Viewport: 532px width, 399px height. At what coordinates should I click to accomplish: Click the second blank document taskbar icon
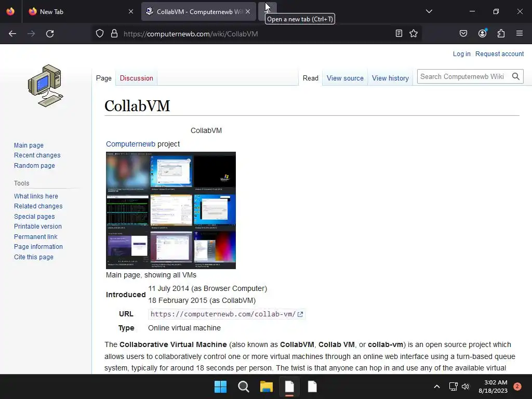(x=312, y=387)
